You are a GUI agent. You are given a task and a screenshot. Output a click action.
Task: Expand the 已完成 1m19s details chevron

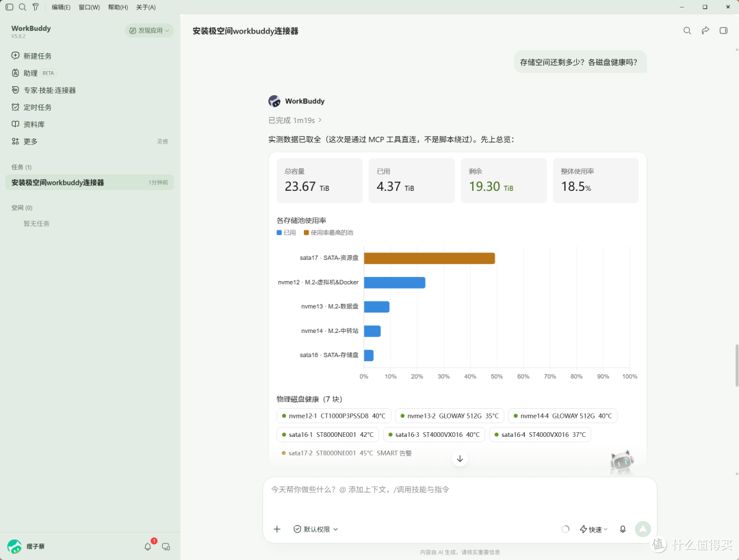click(x=320, y=120)
